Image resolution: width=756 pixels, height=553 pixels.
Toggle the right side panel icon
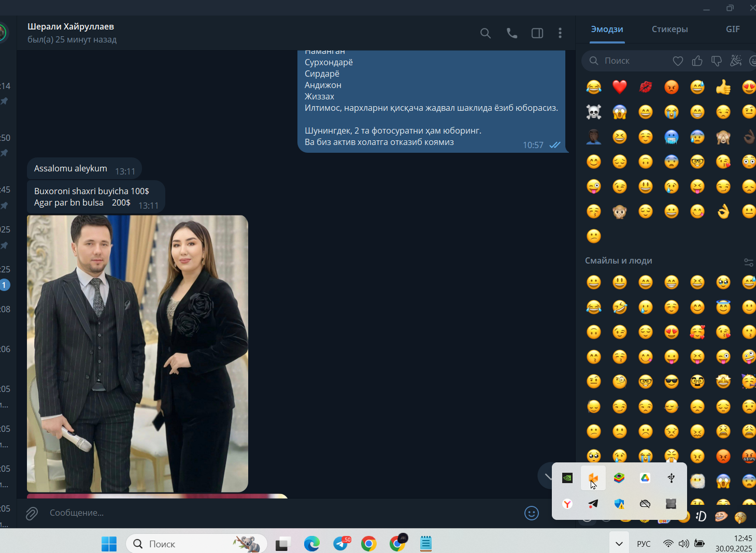(537, 33)
